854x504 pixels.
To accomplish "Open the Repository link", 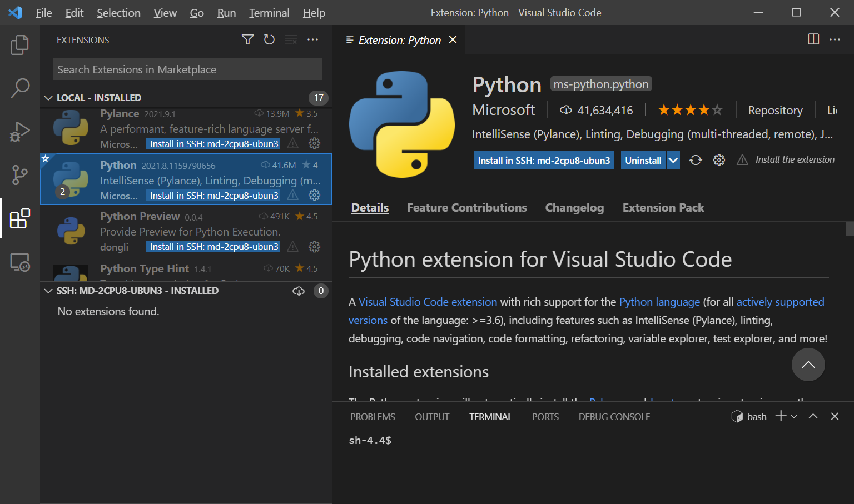I will coord(775,110).
